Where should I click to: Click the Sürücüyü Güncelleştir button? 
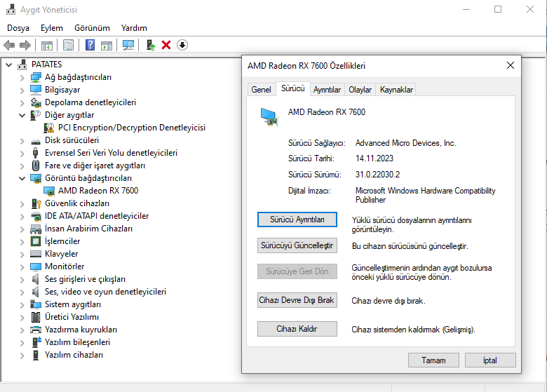297,245
